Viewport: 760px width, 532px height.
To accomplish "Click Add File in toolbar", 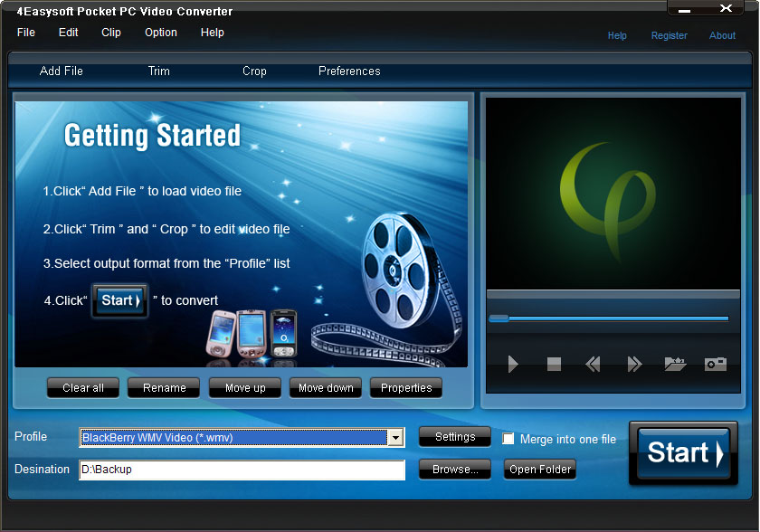I will (x=62, y=71).
